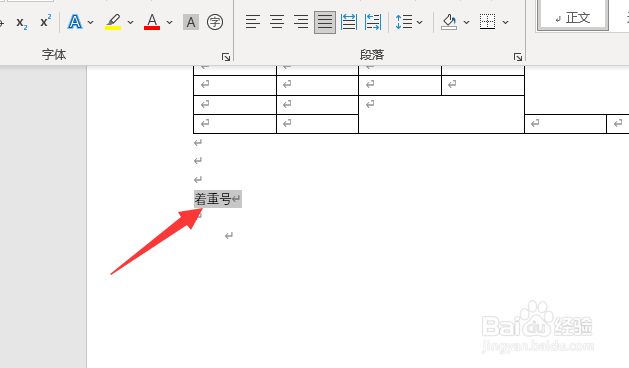Viewport: 629px width, 368px height.
Task: Center the paragraph text
Action: coord(277,22)
